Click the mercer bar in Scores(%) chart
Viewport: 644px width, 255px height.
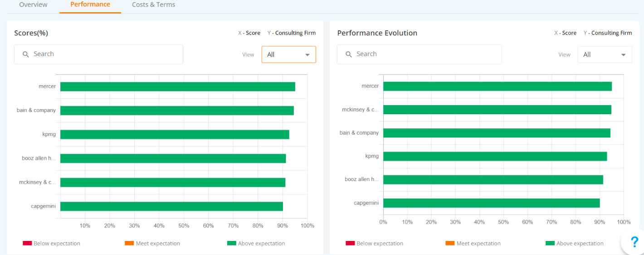click(178, 87)
